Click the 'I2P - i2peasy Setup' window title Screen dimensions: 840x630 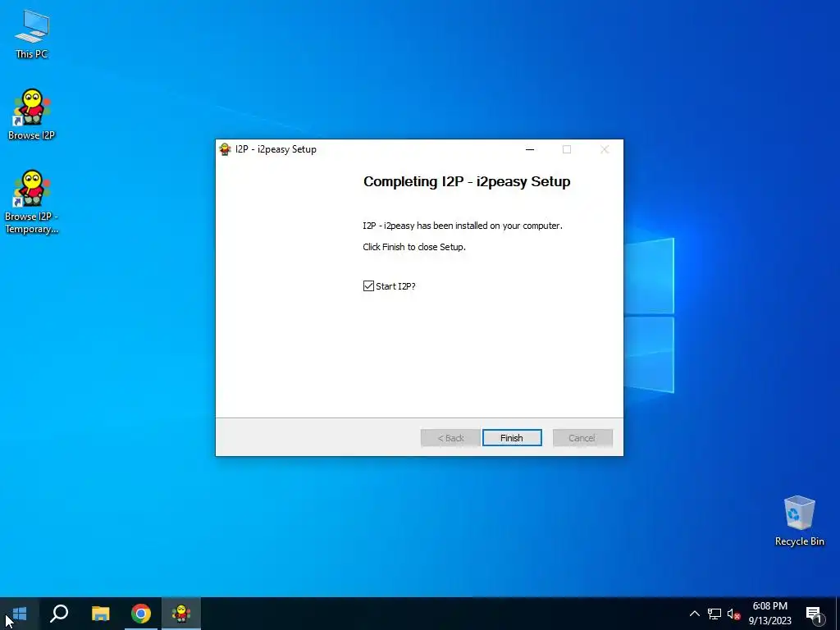click(x=276, y=149)
